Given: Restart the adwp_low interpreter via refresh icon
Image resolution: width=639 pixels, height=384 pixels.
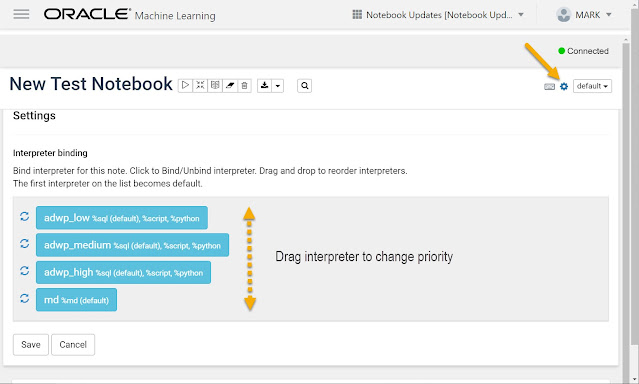Looking at the screenshot, I should (24, 216).
